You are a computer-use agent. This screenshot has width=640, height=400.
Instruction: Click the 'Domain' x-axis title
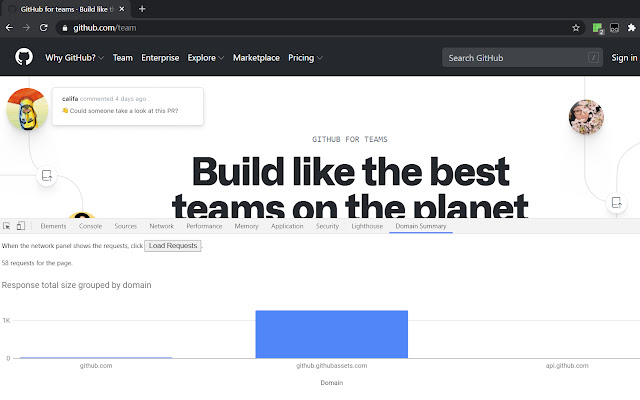[331, 383]
